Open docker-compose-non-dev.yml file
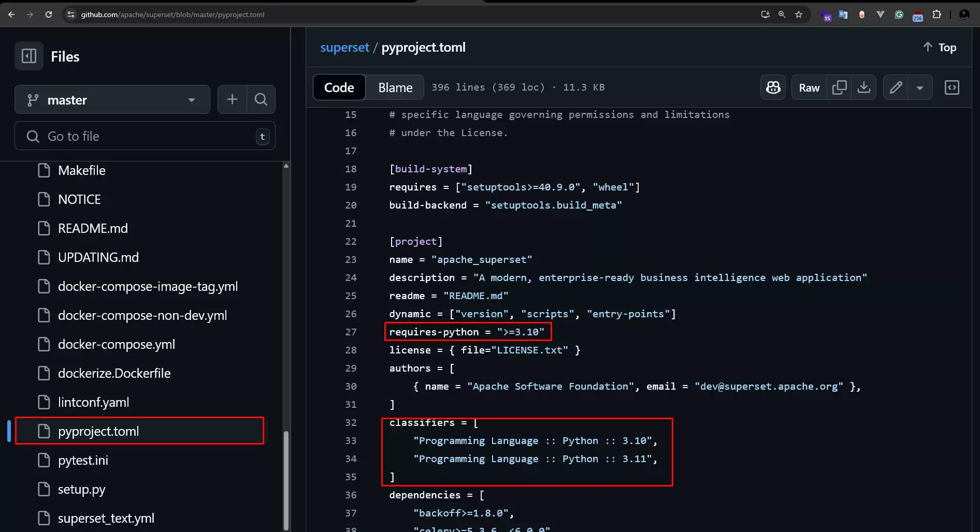The width and height of the screenshot is (980, 532). [142, 315]
